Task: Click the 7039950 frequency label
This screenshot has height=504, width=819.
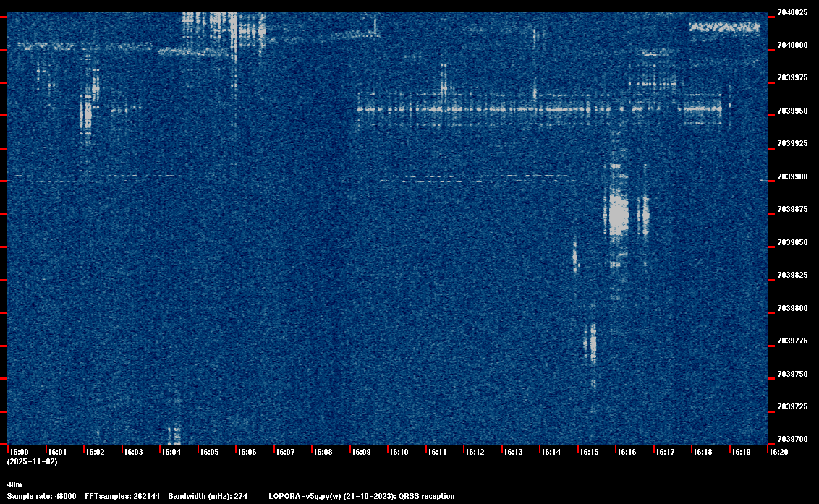Action: (792, 111)
